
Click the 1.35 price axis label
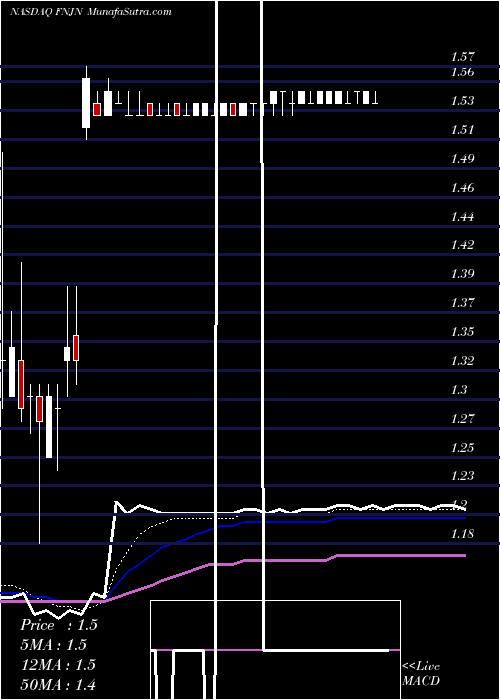pos(462,332)
